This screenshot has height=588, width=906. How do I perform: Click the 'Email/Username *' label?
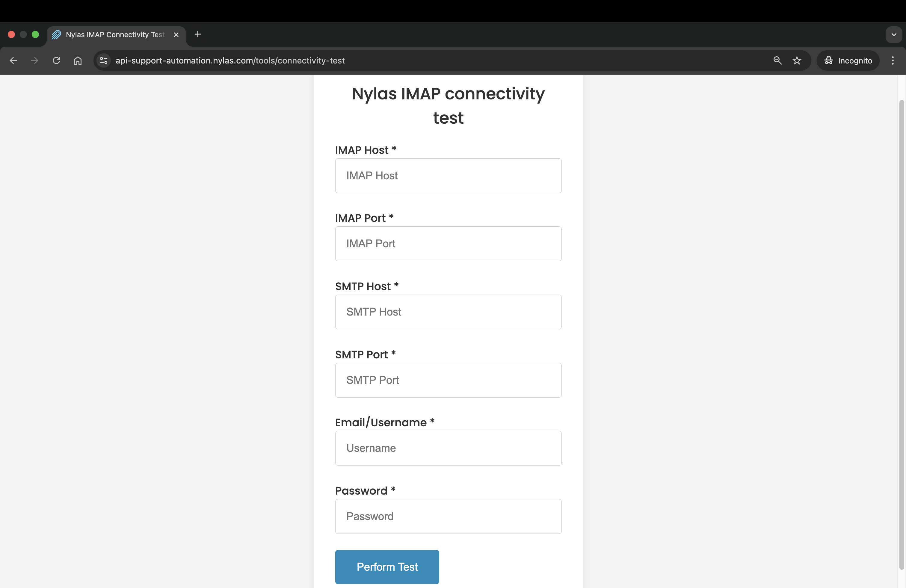click(385, 422)
